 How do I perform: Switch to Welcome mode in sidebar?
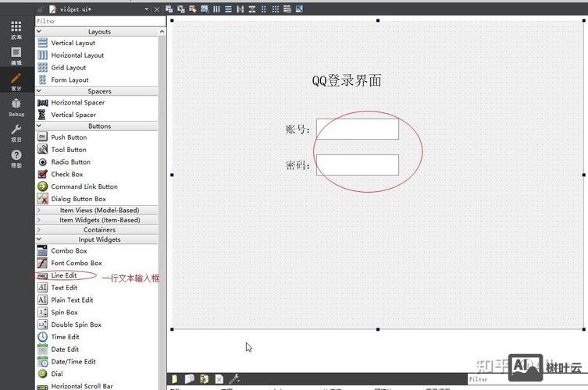(16, 30)
